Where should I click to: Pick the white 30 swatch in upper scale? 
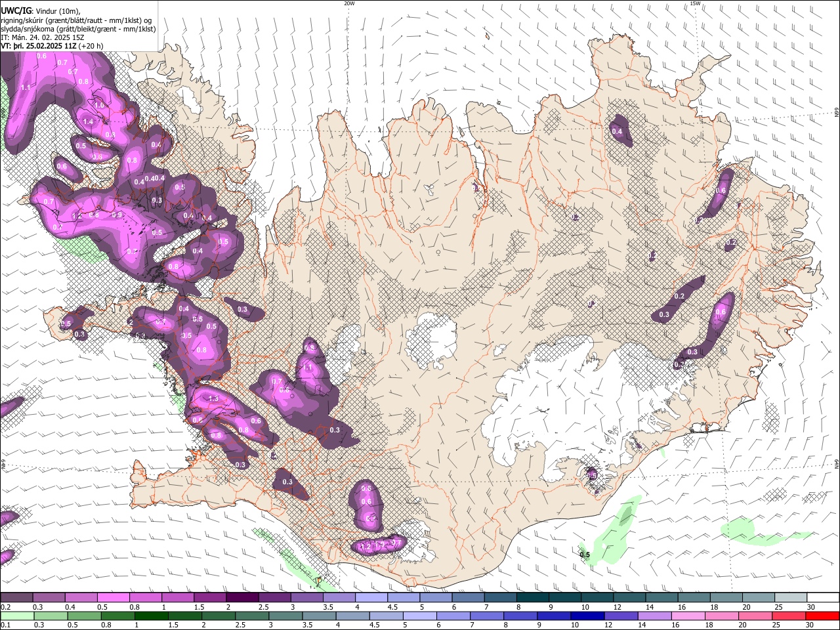pos(822,598)
